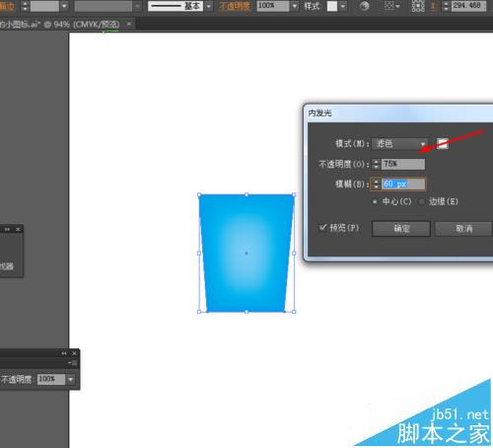
Task: Click the 不透明度 75% field in dialog
Action: pyautogui.click(x=403, y=164)
